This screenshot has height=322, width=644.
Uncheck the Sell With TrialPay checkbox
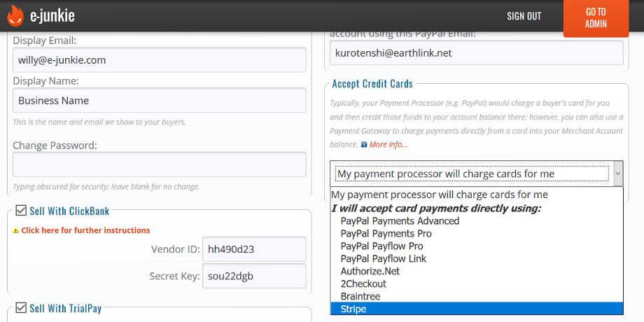click(20, 308)
